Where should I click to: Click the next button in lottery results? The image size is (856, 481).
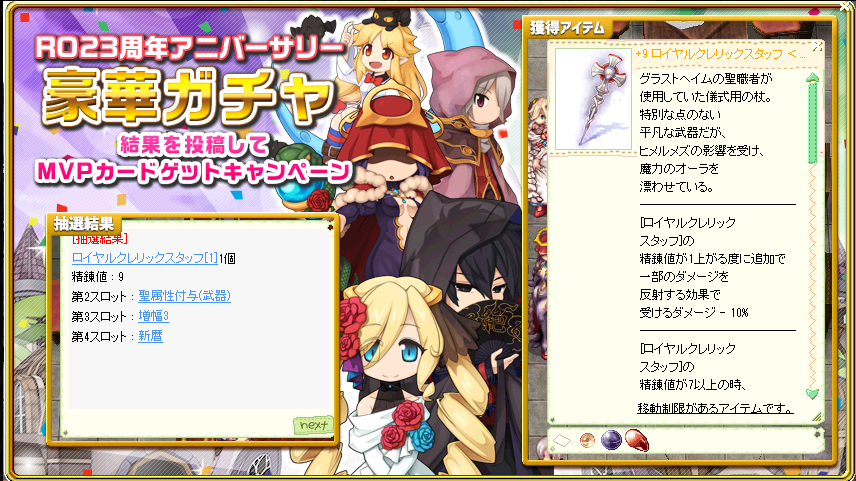314,424
